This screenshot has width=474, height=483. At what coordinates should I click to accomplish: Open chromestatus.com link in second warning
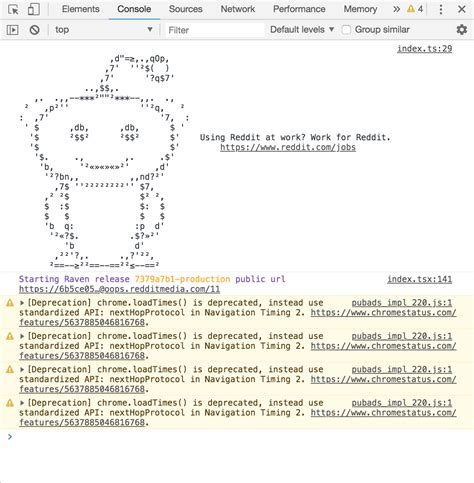[383, 346]
